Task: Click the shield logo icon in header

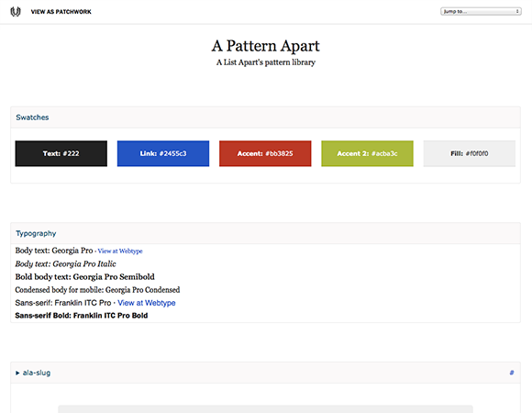Action: [x=16, y=12]
